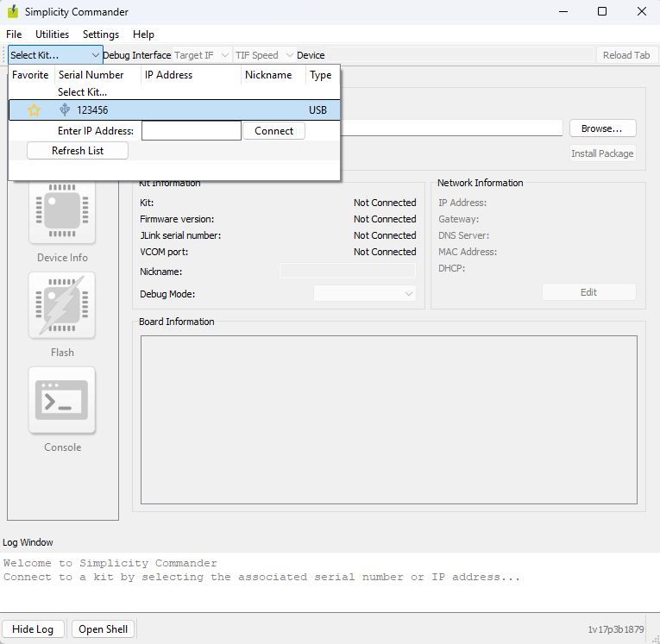This screenshot has width=660, height=644.
Task: Open the File menu
Action: 14,34
